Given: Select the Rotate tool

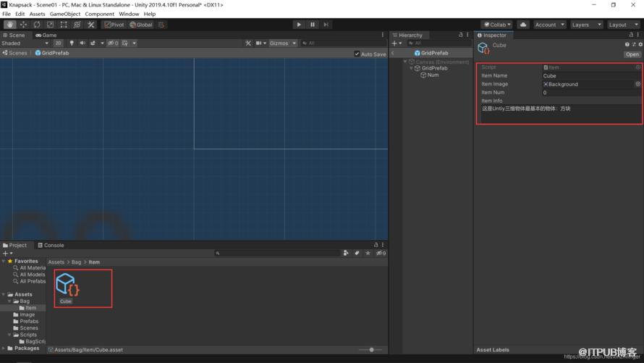Looking at the screenshot, I should [37, 25].
